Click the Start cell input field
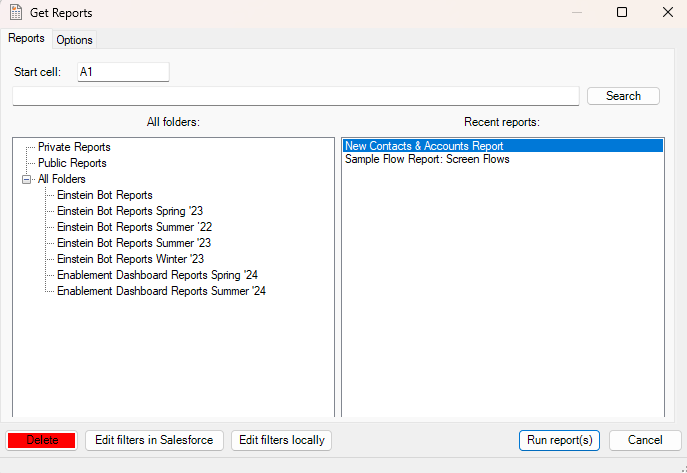Screen dimensions: 687x473 123,72
